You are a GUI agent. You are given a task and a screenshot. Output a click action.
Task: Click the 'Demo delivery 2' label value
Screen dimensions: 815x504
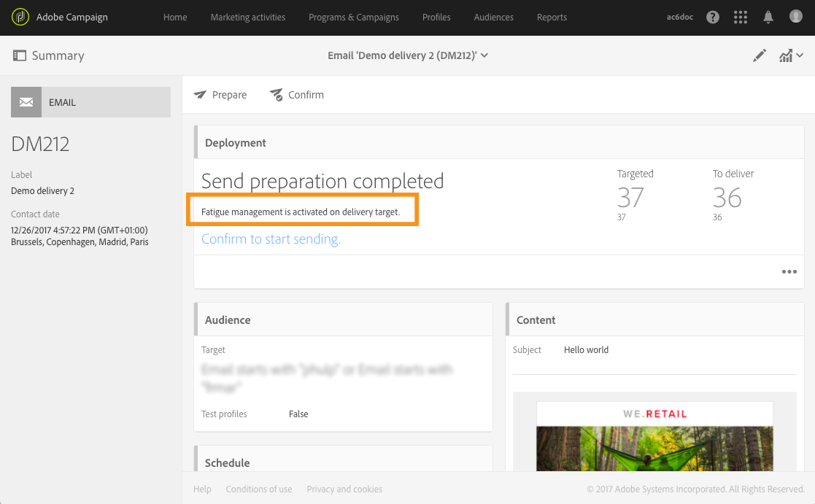[42, 190]
